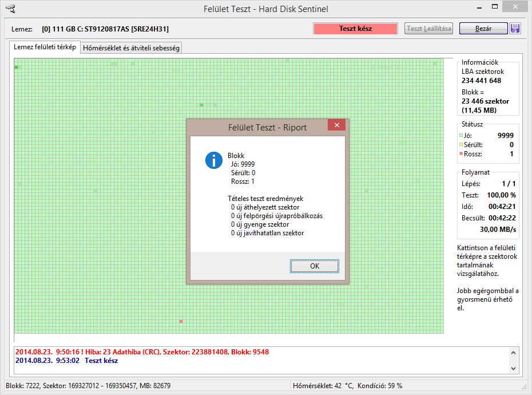
Task: Click the yellow Sérült status legend square
Action: coord(460,144)
